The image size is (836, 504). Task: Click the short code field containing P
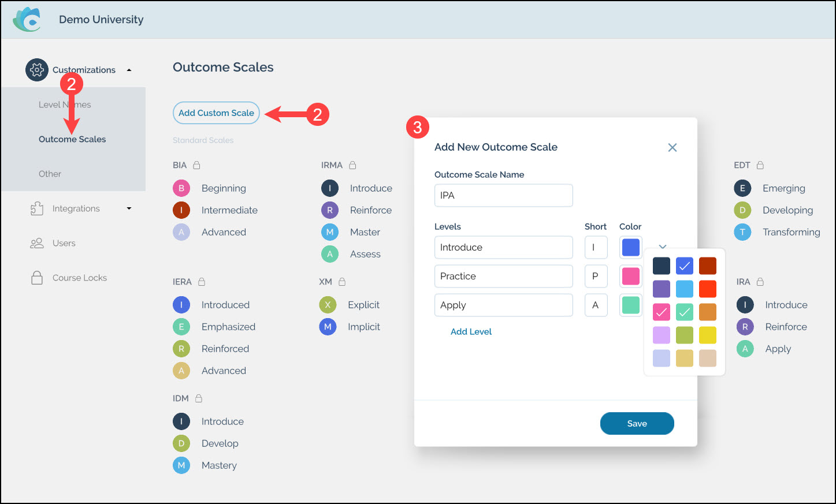coord(596,276)
